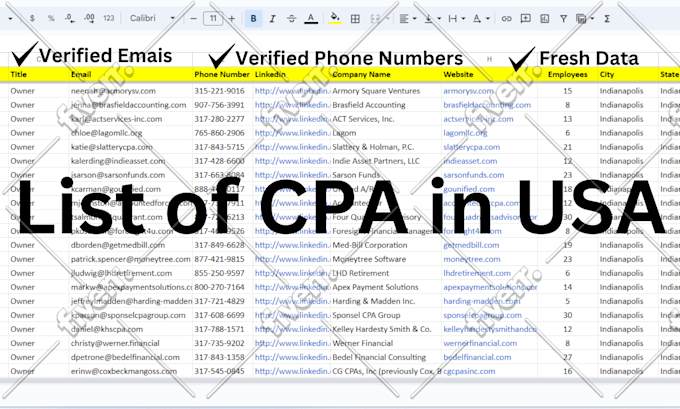Click the font size field showing 11

213,18
